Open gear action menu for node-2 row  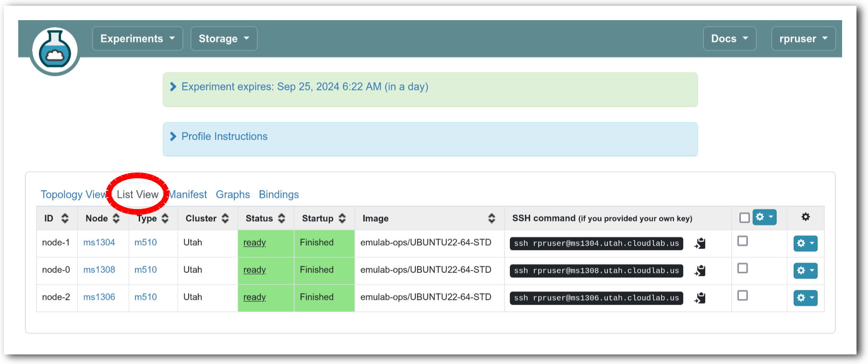click(806, 298)
